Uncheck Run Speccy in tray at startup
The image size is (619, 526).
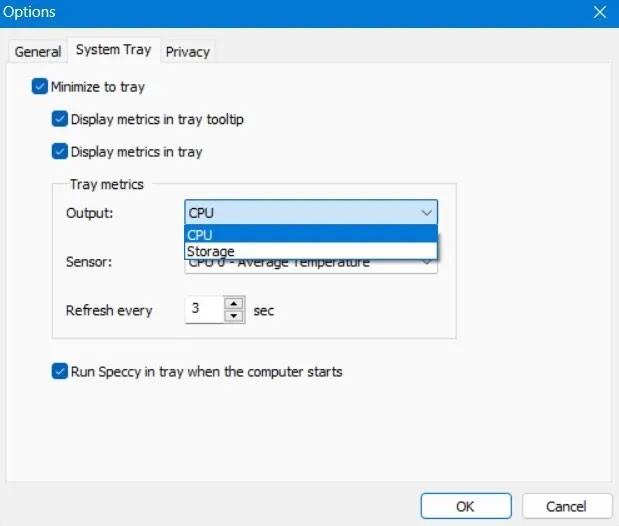pos(60,371)
